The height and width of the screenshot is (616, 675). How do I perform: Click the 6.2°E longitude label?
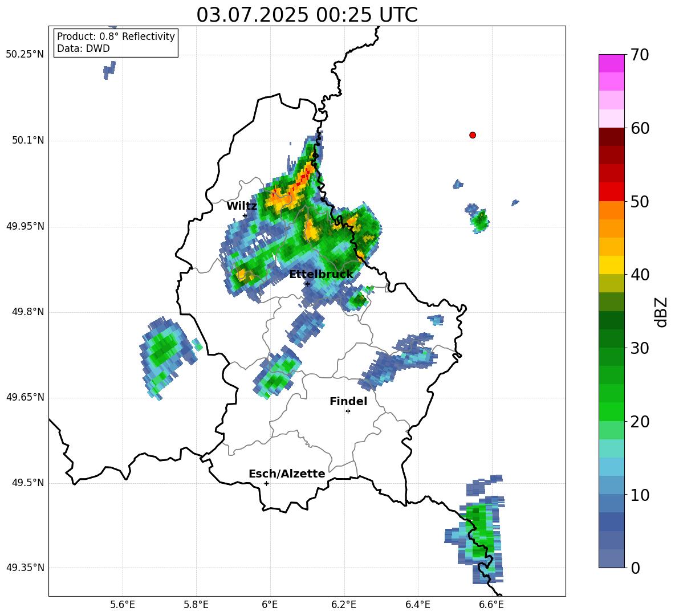[344, 605]
